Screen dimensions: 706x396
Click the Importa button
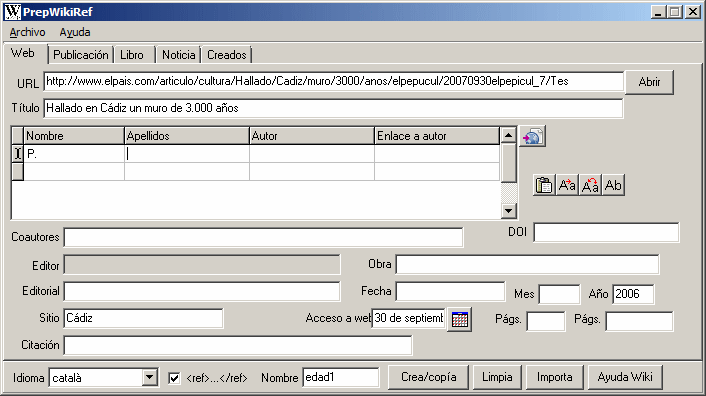[x=554, y=377]
